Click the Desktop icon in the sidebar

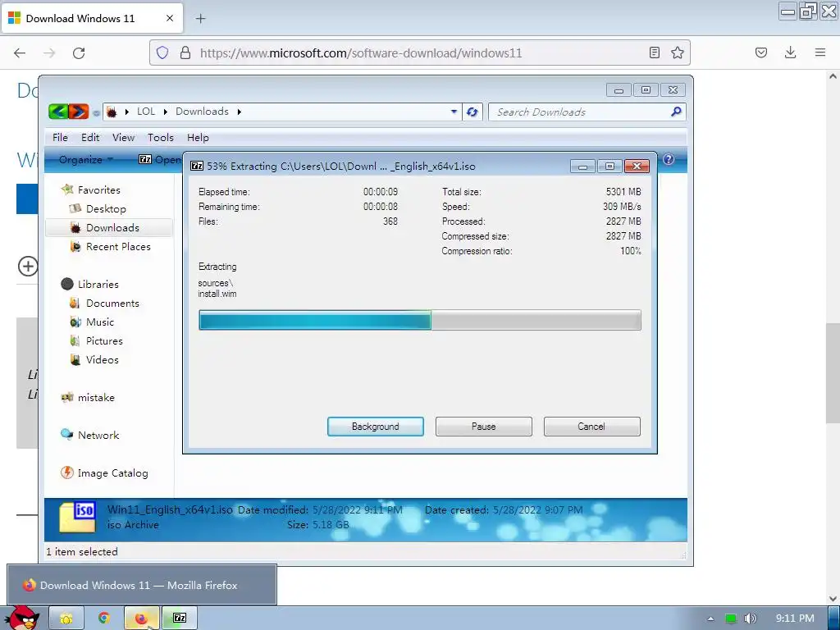(75, 208)
